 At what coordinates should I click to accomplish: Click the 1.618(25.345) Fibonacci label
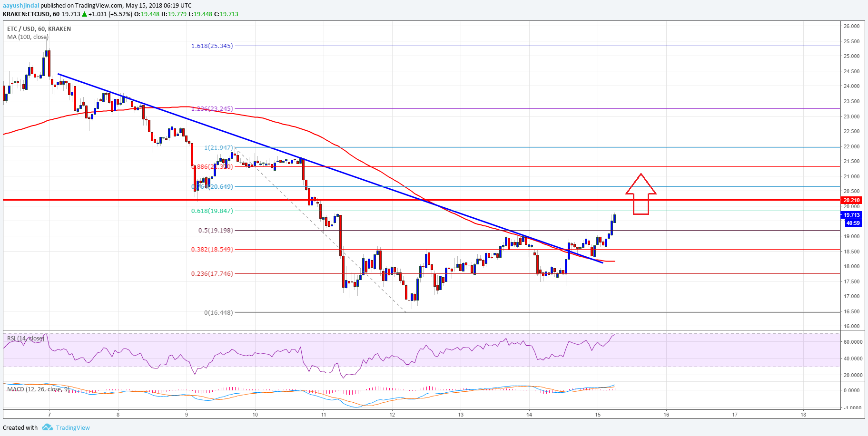pos(212,46)
